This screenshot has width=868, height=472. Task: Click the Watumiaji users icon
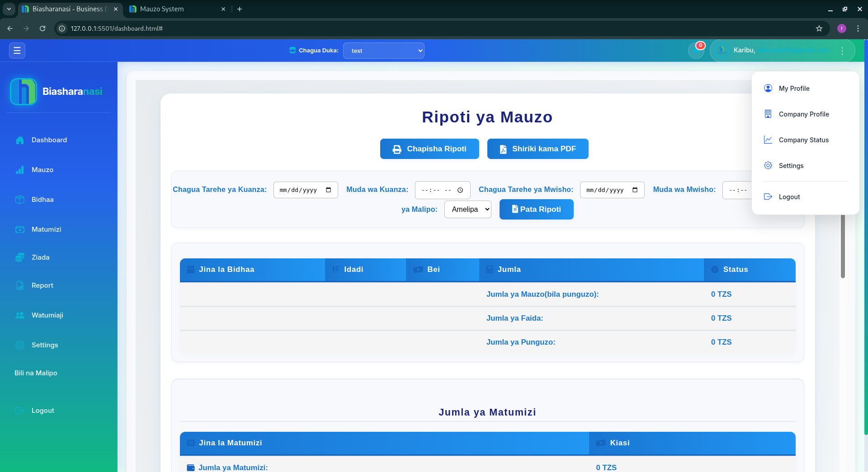[20, 315]
